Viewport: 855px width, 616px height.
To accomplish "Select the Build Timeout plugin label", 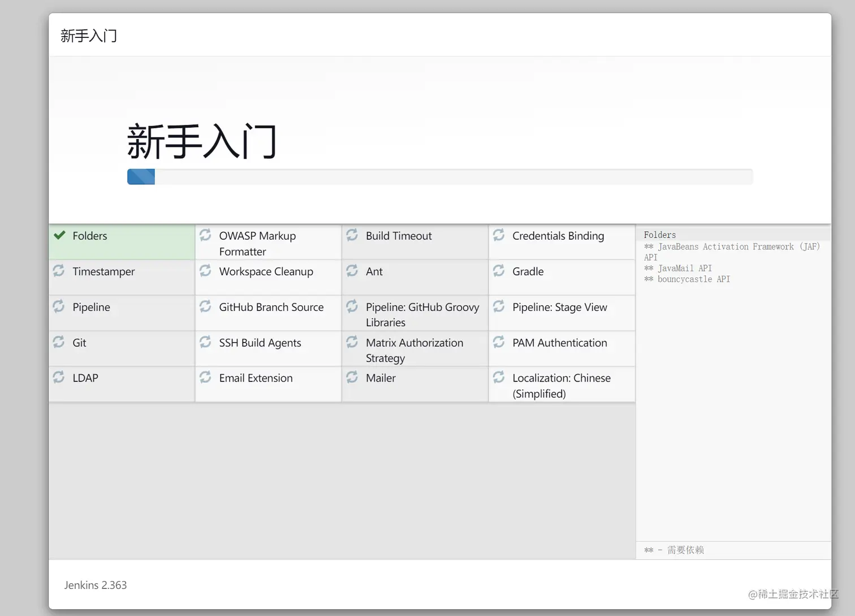I will [399, 236].
